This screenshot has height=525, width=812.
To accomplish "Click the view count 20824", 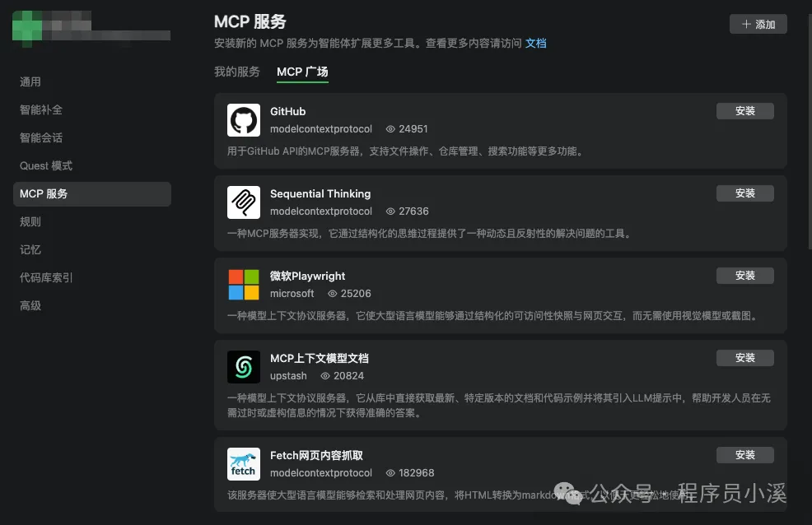I will (x=348, y=375).
